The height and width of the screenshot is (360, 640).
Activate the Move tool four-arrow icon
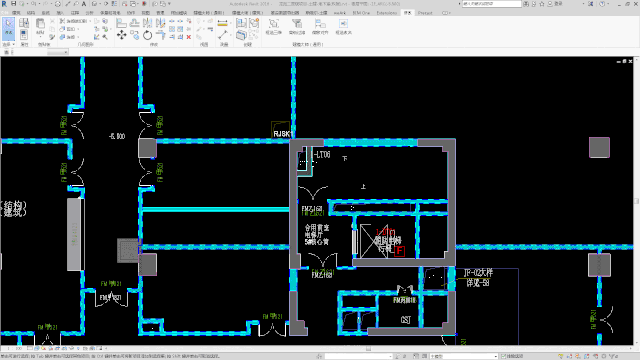tap(122, 35)
